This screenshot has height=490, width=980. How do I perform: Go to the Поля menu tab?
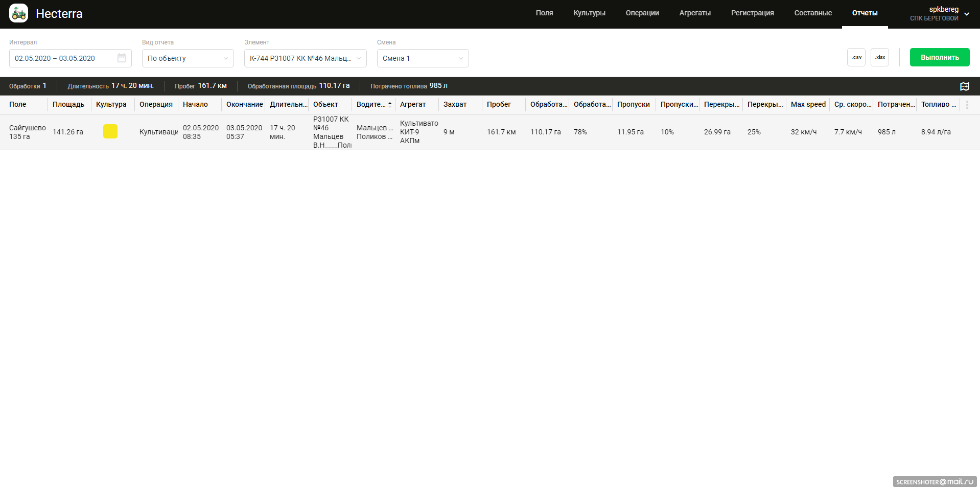pyautogui.click(x=544, y=13)
